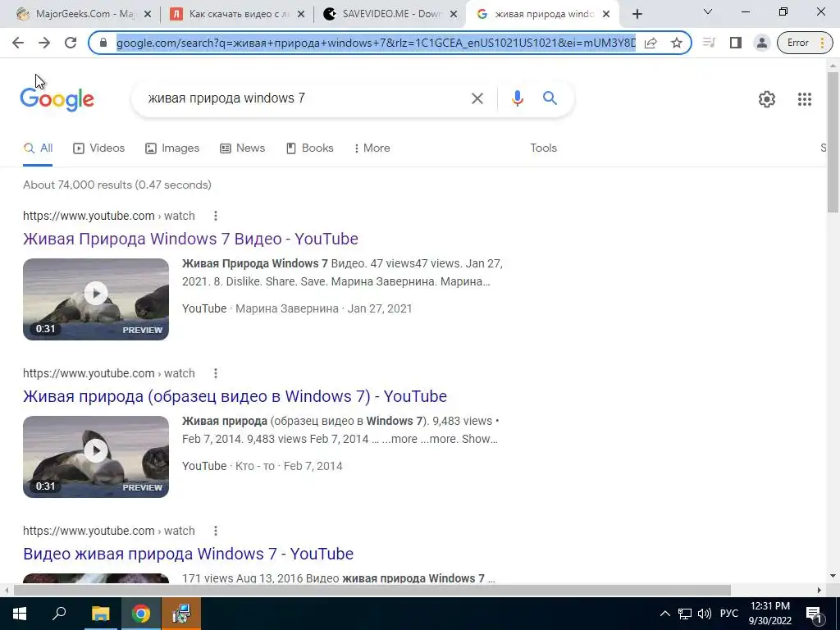Select the Books results filter
The height and width of the screenshot is (630, 840).
[310, 148]
